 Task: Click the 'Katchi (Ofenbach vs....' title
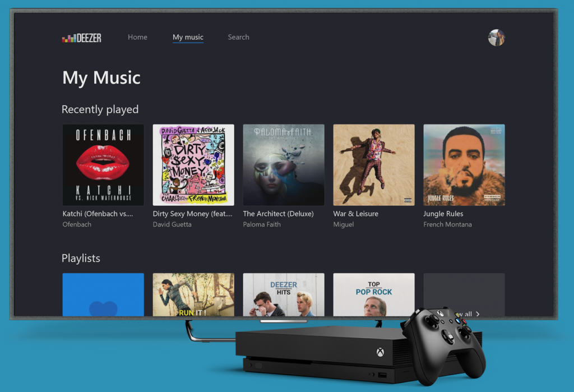tap(98, 214)
